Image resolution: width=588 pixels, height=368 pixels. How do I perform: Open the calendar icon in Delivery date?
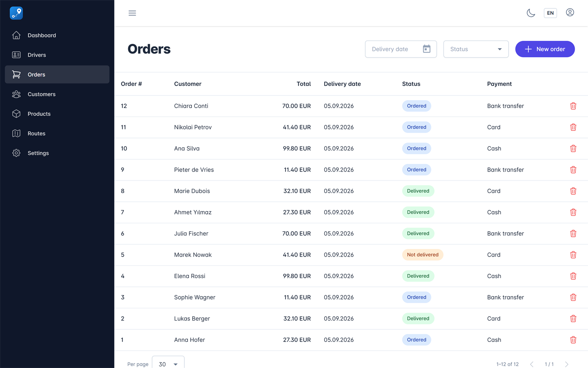click(427, 49)
